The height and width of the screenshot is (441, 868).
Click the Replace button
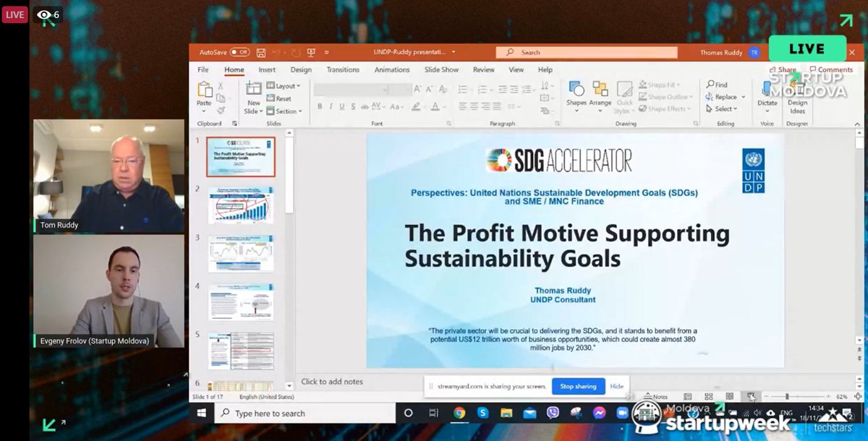(722, 97)
